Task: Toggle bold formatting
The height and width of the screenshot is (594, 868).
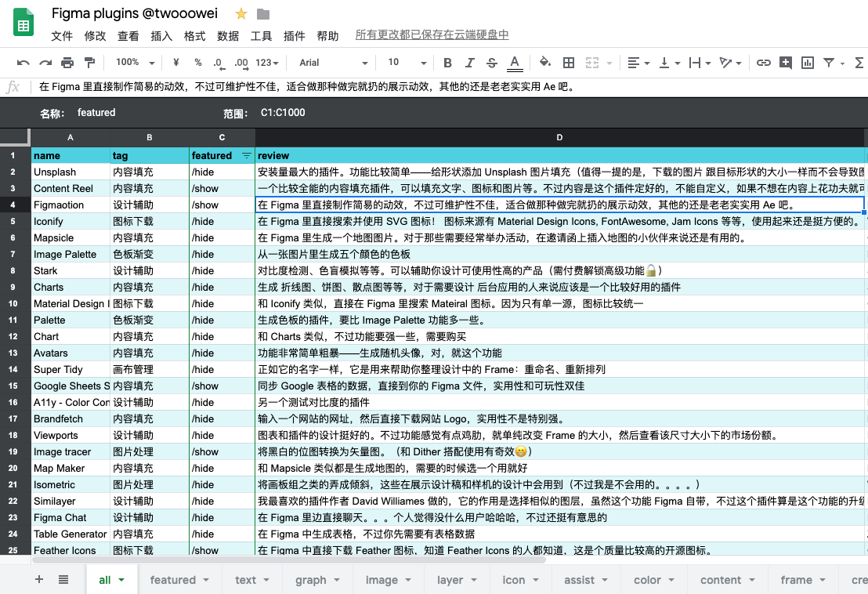Action: (447, 63)
